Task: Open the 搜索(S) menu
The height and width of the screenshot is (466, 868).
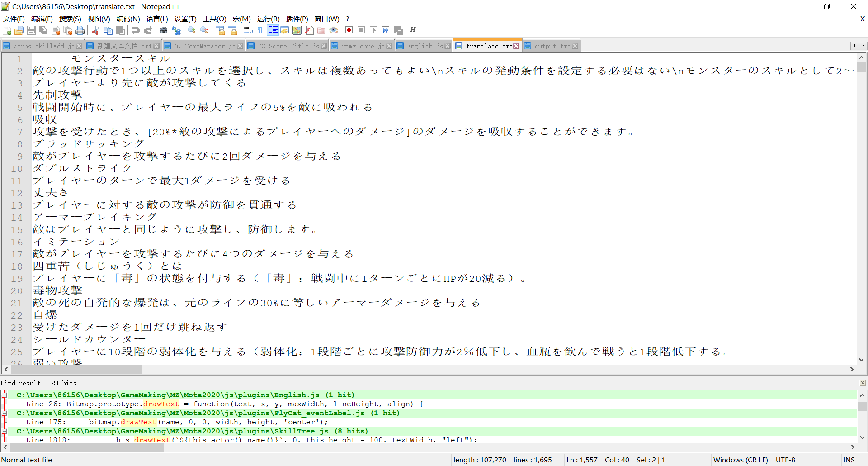Action: tap(70, 19)
